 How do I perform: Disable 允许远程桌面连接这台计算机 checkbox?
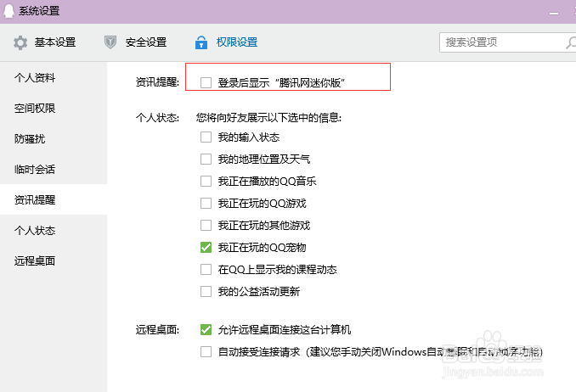pyautogui.click(x=206, y=329)
